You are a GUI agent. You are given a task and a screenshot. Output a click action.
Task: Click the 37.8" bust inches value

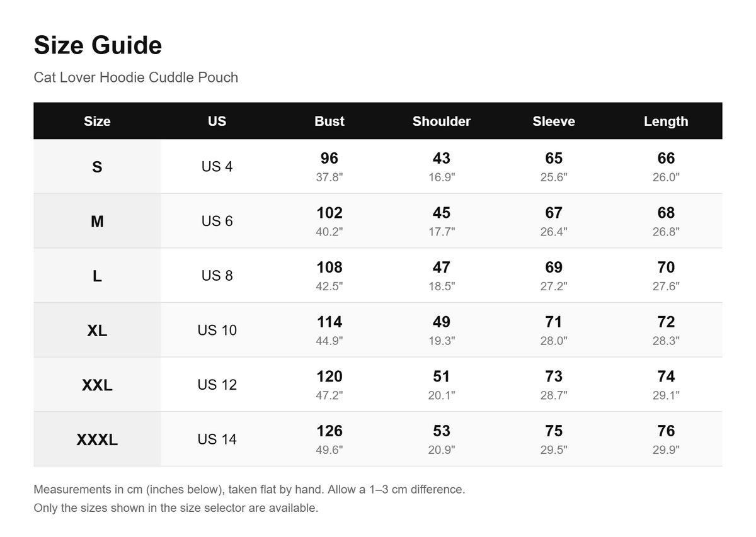point(329,177)
